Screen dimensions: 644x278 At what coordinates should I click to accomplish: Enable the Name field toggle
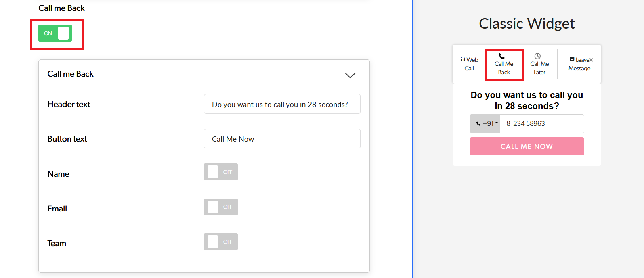click(220, 172)
